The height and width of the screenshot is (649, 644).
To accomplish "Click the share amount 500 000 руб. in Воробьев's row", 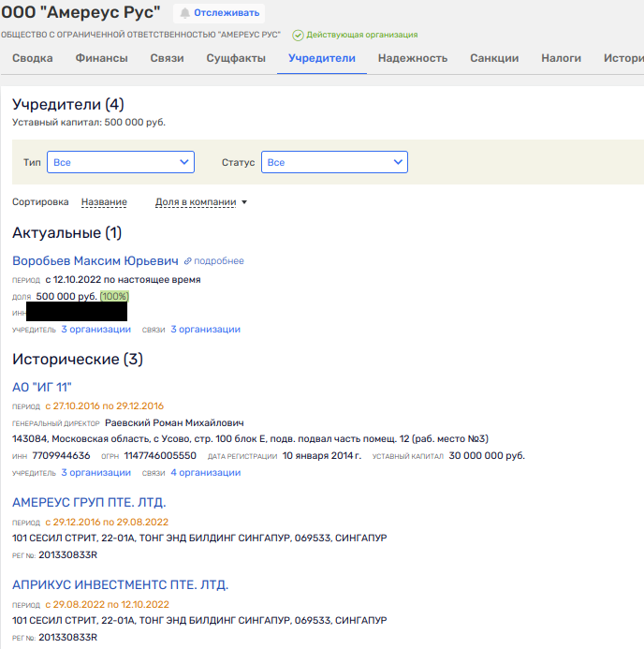I will [66, 296].
